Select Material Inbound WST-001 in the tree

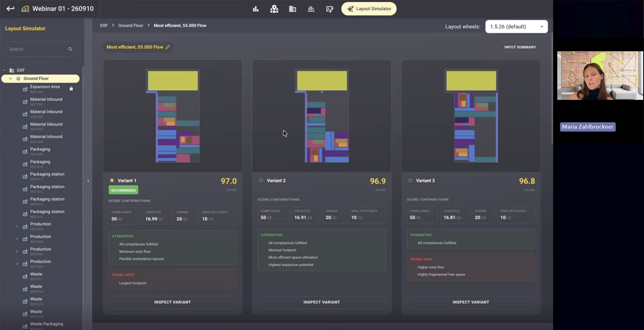(46, 101)
